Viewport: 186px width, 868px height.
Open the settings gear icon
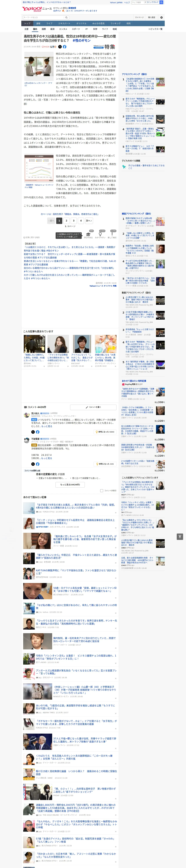(x=161, y=17)
